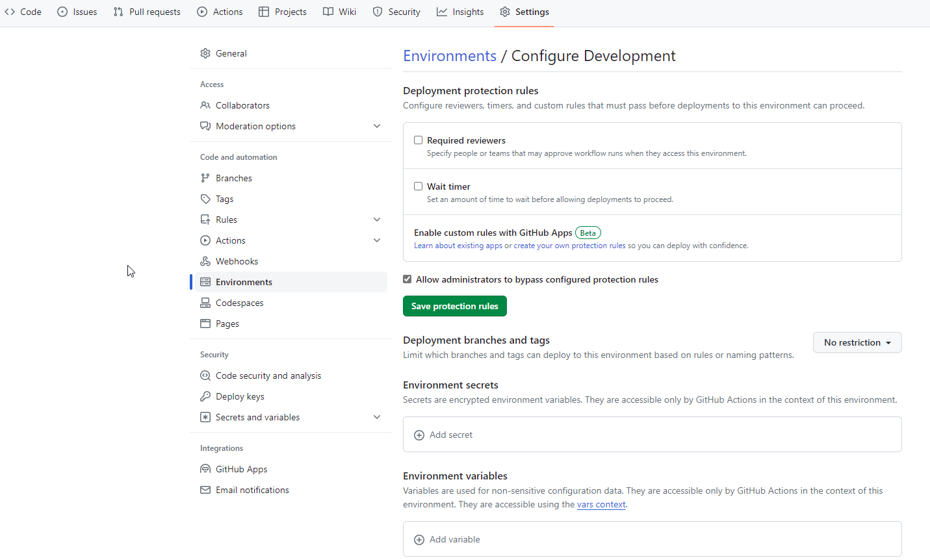Click the Collaborators people icon
930x560 pixels.
[205, 105]
